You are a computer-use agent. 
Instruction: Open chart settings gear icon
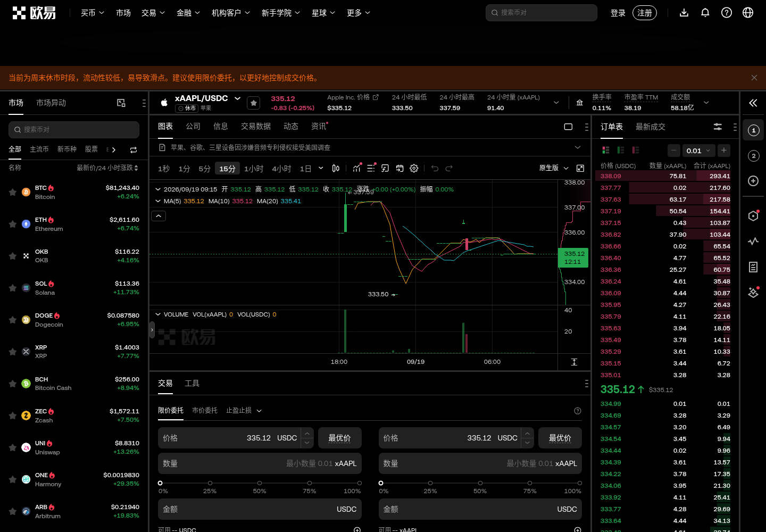click(414, 168)
